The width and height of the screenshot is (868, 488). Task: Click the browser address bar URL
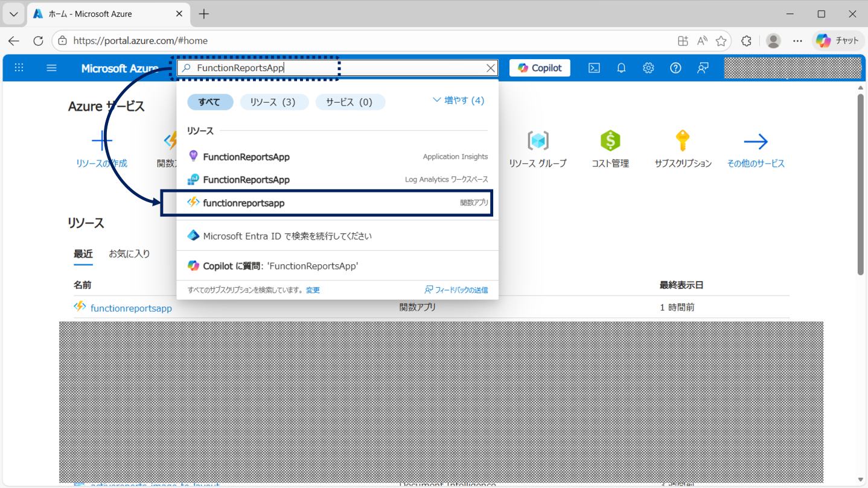[x=141, y=41]
